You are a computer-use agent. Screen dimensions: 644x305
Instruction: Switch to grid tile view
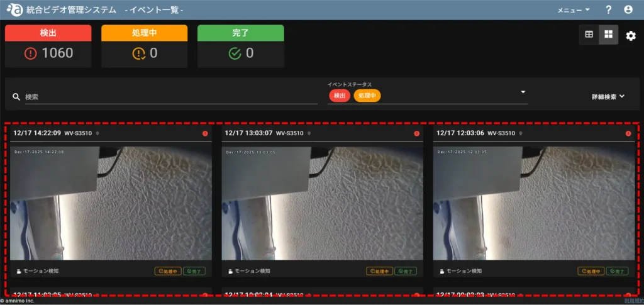tap(608, 35)
